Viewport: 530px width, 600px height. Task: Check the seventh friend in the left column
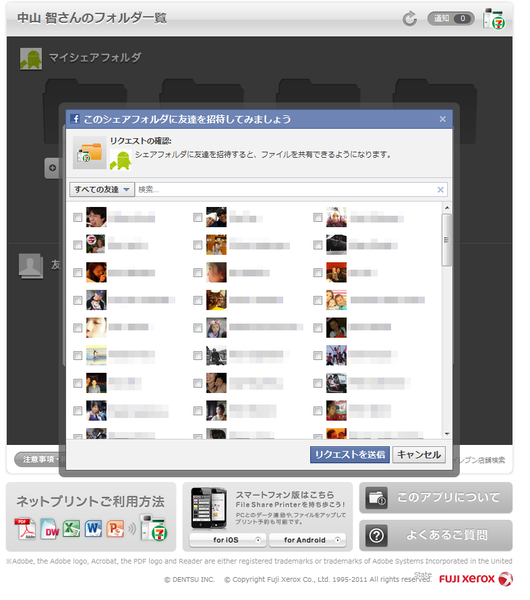[78, 383]
